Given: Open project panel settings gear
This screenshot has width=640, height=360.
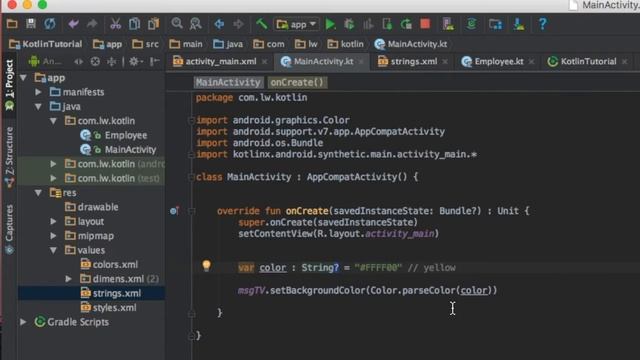Looking at the screenshot, I should tap(135, 62).
